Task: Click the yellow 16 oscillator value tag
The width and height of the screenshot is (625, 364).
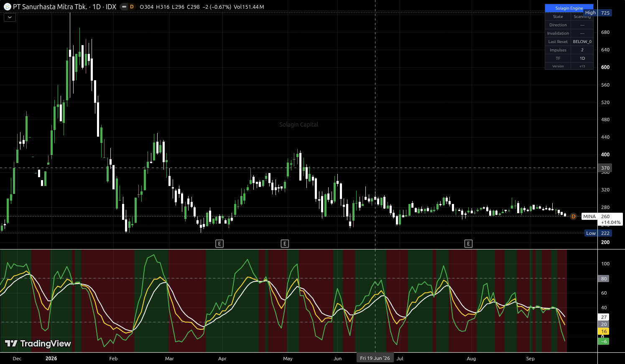Action: click(x=604, y=331)
